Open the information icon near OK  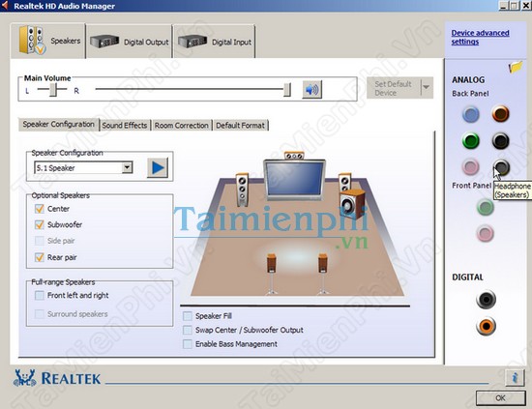click(515, 377)
